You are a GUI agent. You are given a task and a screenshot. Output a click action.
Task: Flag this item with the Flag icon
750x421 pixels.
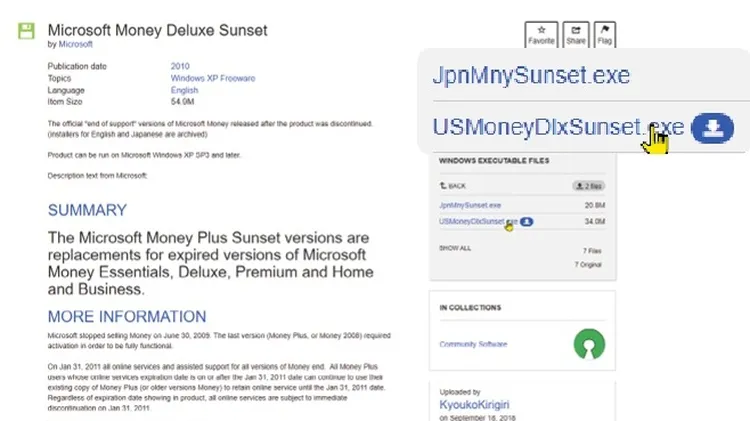click(x=606, y=35)
